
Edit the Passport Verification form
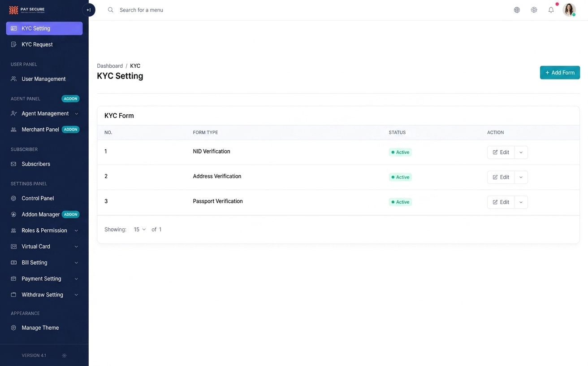tap(501, 202)
